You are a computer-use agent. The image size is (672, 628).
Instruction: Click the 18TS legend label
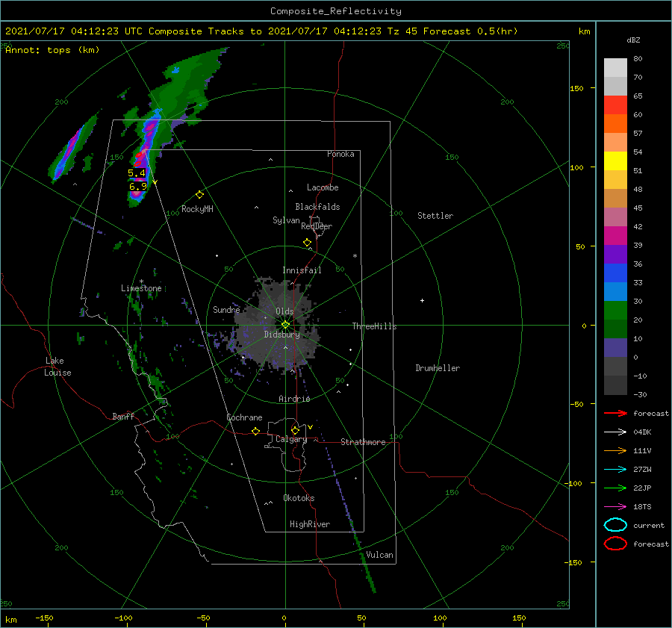pyautogui.click(x=642, y=507)
